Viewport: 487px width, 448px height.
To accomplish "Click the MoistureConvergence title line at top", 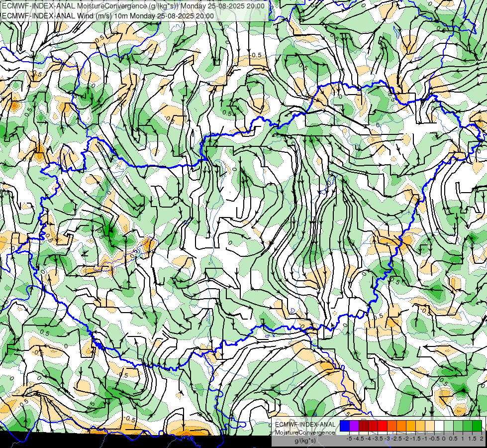I will pos(133,6).
